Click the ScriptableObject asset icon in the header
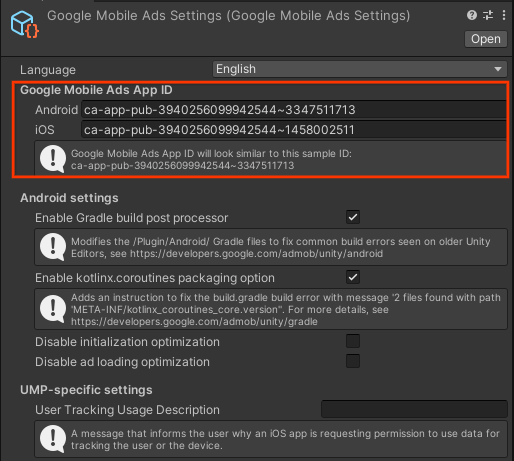The image size is (514, 461). click(25, 24)
